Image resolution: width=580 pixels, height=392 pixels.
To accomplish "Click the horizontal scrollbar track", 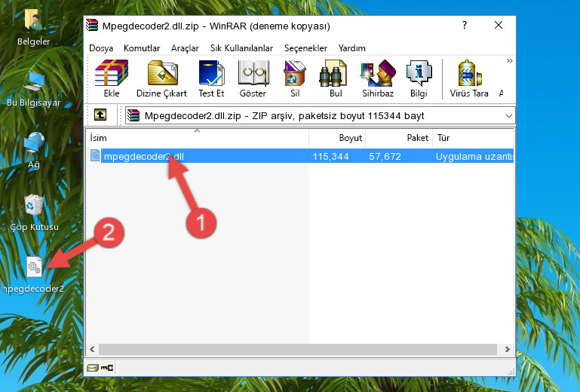I will click(x=298, y=349).
